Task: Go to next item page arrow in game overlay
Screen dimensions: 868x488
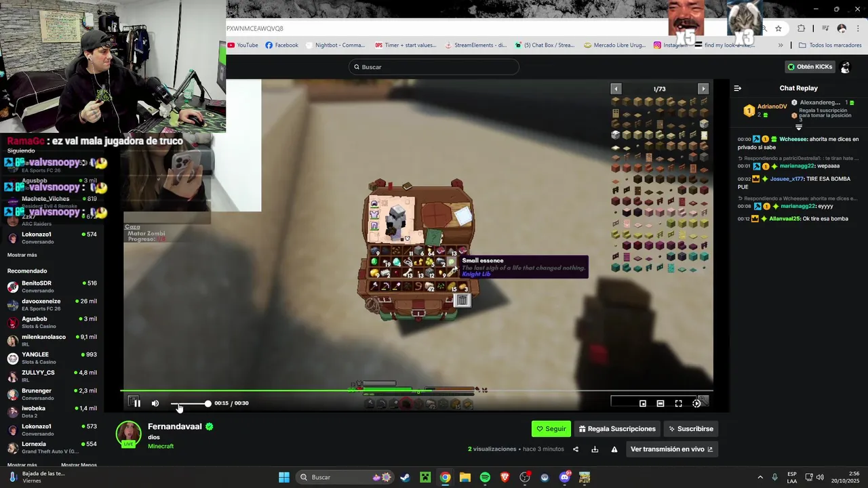Action: [x=703, y=89]
